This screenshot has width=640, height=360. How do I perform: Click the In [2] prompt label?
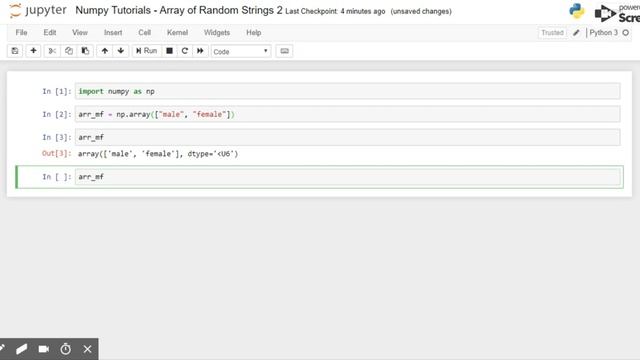[57, 114]
